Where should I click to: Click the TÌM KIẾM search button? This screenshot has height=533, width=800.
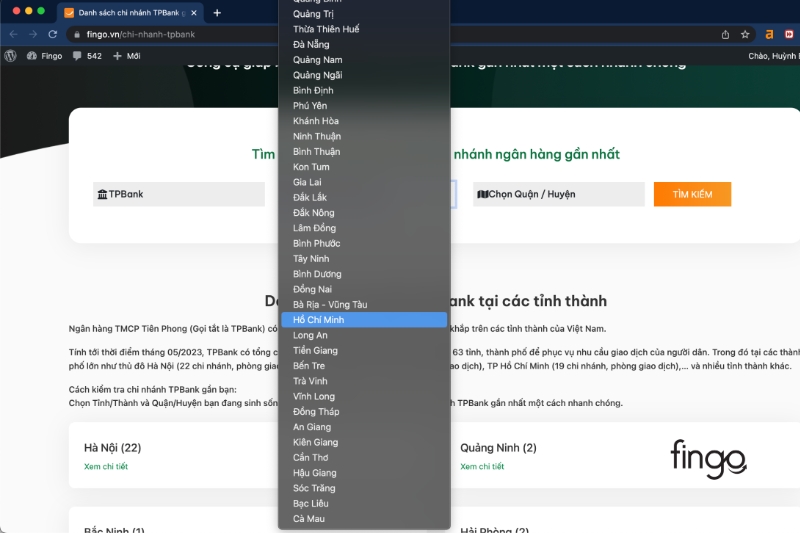[692, 194]
